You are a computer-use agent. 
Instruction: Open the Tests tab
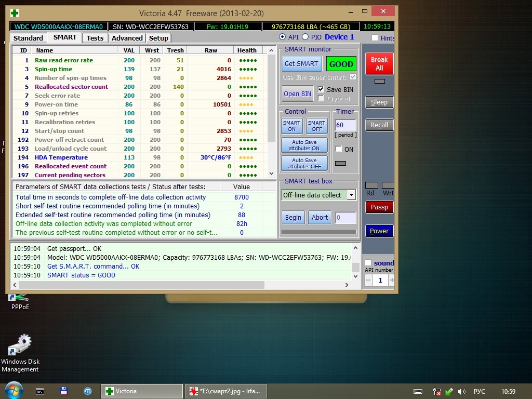(95, 38)
